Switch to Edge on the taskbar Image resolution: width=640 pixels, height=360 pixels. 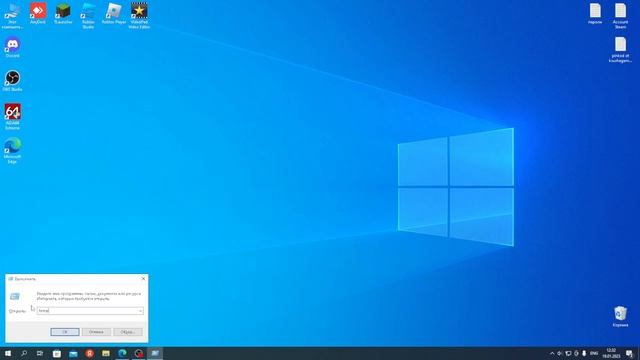[x=122, y=353]
